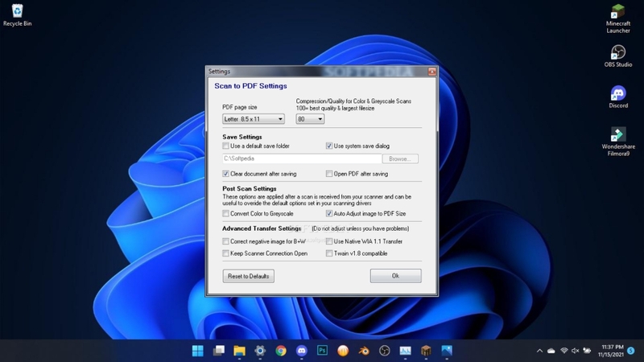Click the Save Settings section label
This screenshot has height=362, width=644.
click(242, 137)
